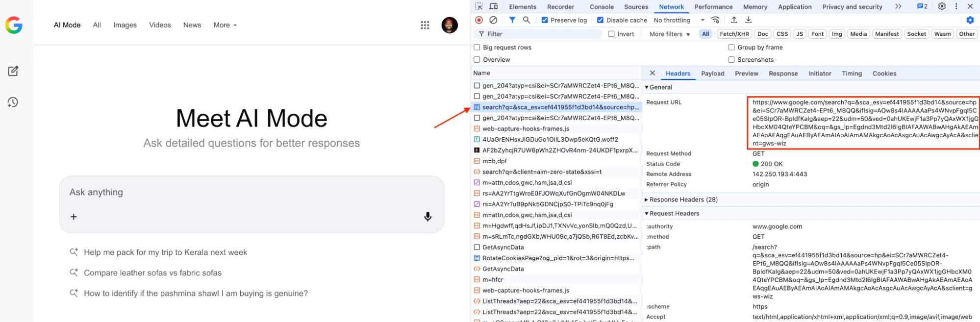Viewport: 980px width, 322px height.
Task: Focus the network Filter field
Action: pos(538,34)
